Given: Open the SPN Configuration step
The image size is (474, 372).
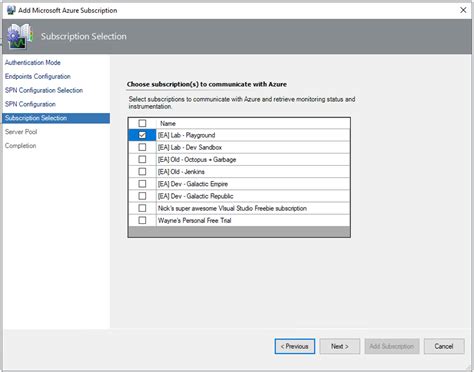Looking at the screenshot, I should [x=30, y=104].
